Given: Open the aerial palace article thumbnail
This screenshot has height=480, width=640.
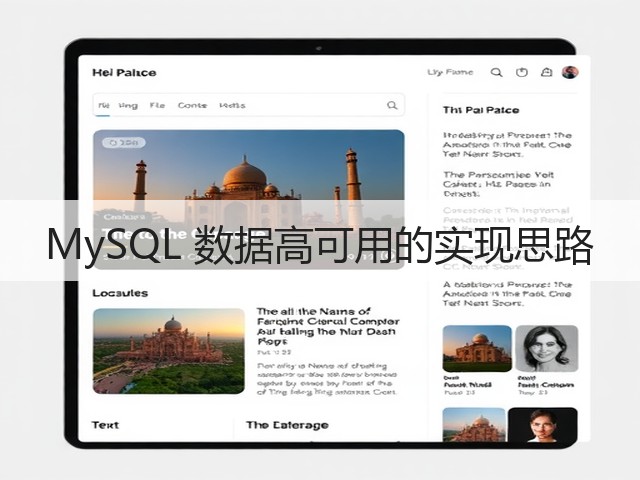Looking at the screenshot, I should click(x=169, y=351).
